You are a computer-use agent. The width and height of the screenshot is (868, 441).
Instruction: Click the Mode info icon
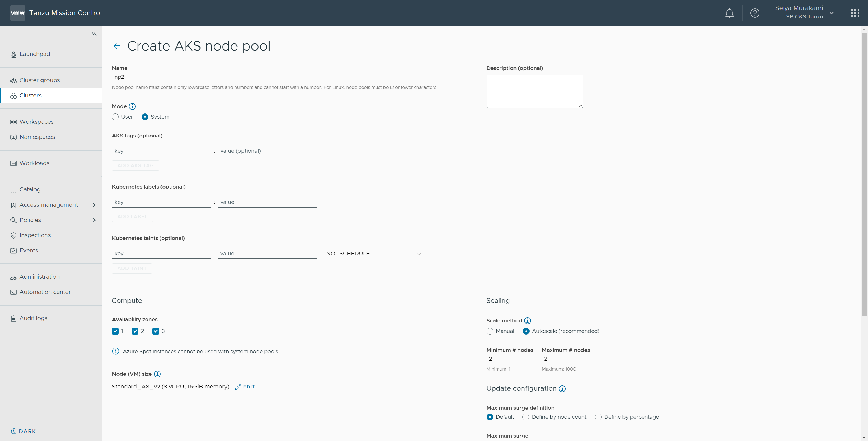pyautogui.click(x=133, y=106)
